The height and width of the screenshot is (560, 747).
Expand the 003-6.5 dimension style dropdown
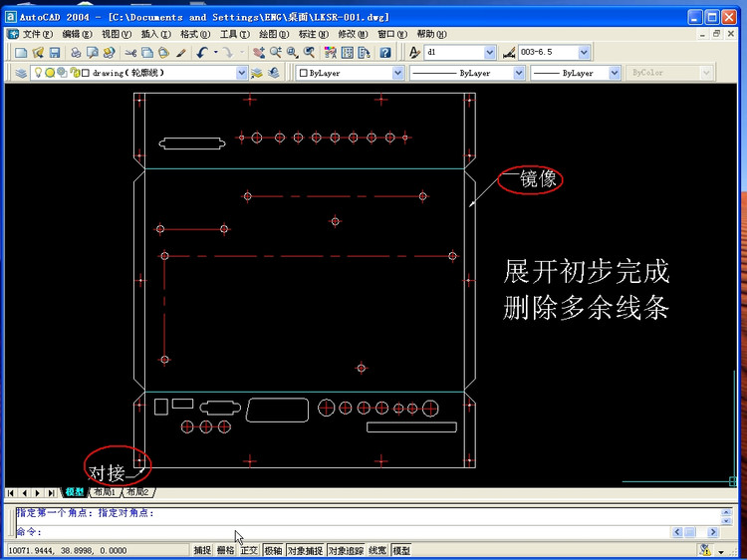point(584,53)
